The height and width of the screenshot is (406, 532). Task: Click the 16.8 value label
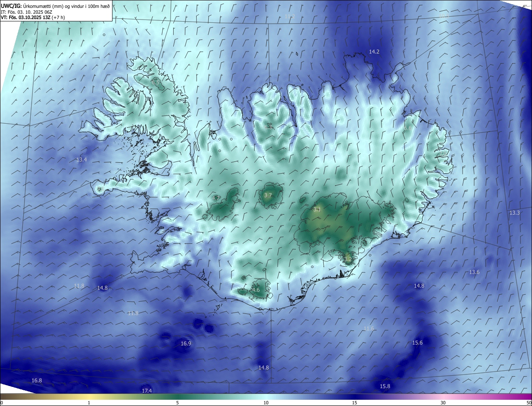click(x=37, y=381)
